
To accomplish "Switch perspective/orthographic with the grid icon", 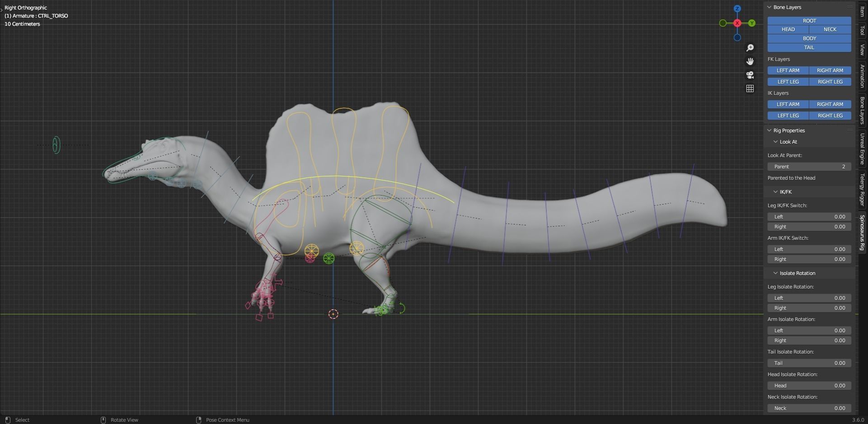I will (750, 89).
